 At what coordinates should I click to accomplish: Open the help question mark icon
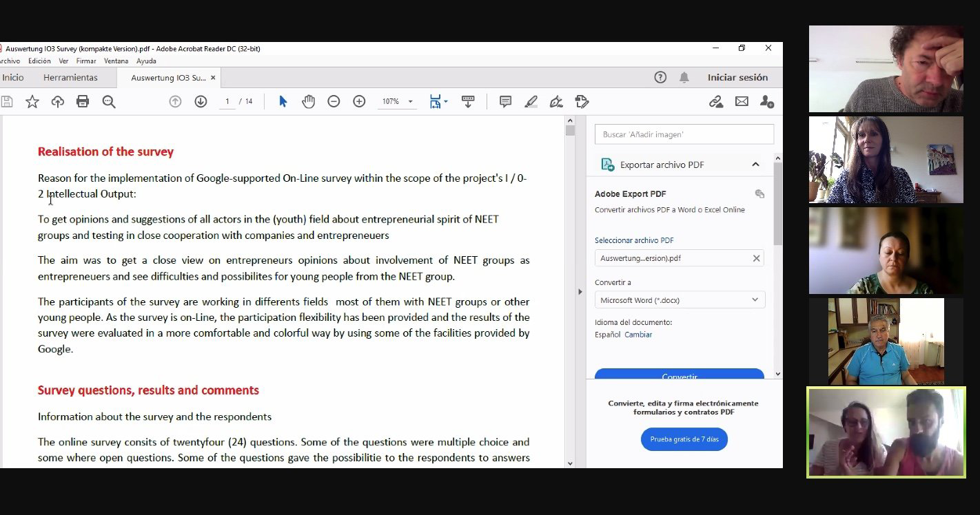(x=660, y=77)
